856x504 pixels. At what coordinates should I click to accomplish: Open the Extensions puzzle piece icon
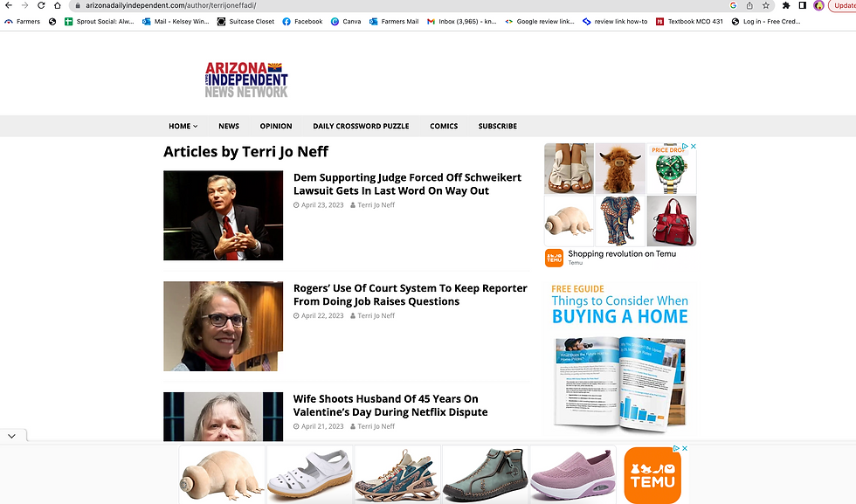(x=786, y=5)
